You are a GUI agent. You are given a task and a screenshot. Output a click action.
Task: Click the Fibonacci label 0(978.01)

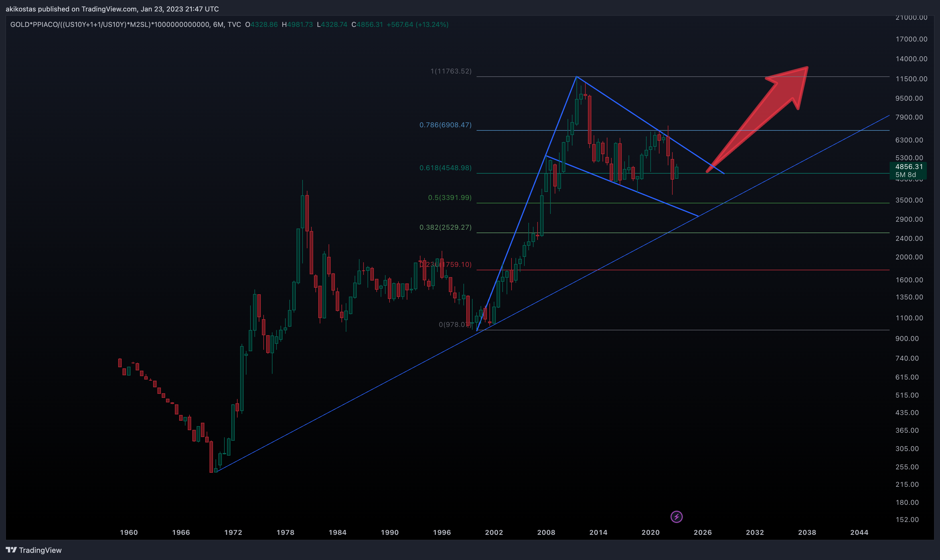(455, 325)
